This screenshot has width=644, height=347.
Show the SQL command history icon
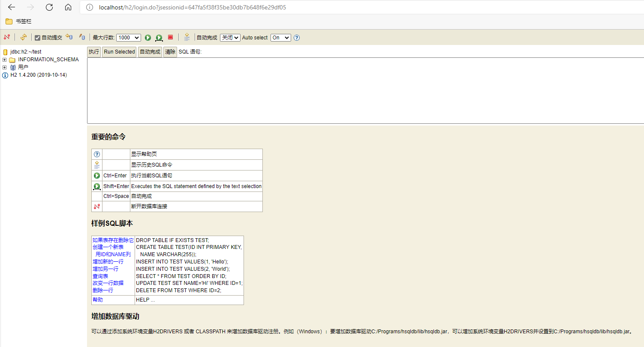pyautogui.click(x=187, y=37)
